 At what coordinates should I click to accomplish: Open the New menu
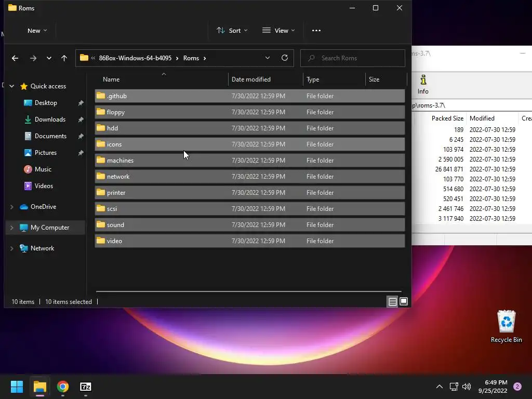pos(37,31)
